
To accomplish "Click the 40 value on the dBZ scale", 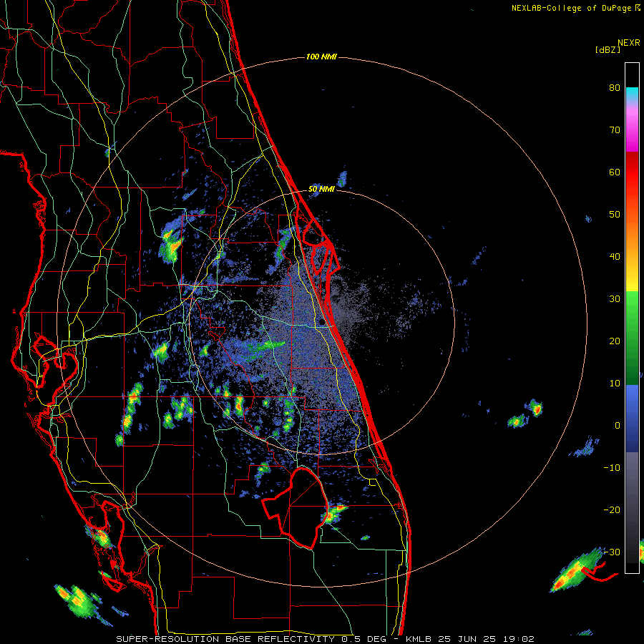I will [615, 257].
